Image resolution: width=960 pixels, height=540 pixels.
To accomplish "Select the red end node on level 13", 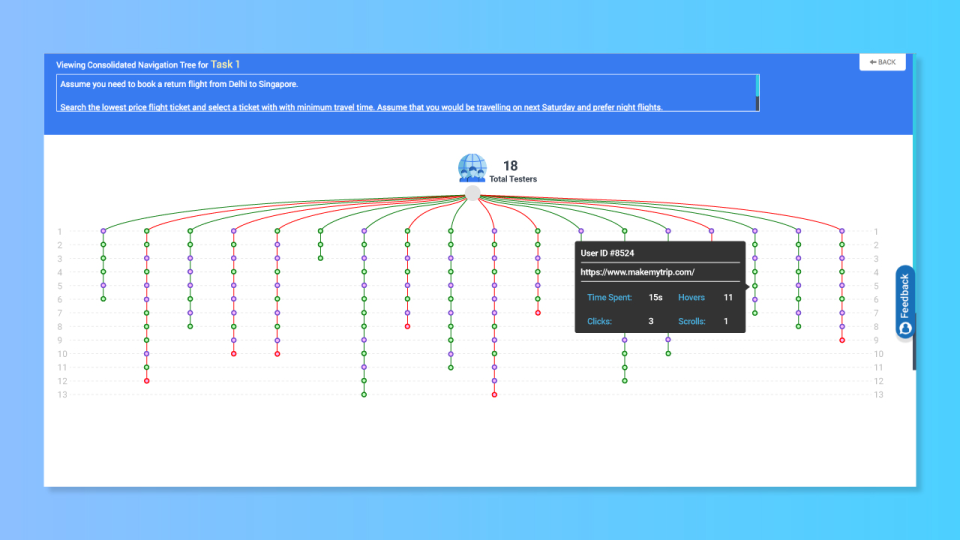I will click(494, 394).
